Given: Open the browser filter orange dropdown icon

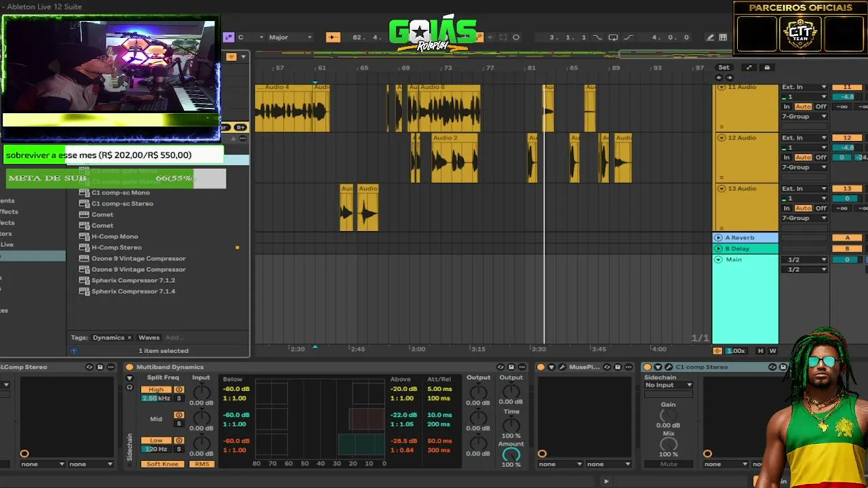Looking at the screenshot, I should click(x=231, y=57).
